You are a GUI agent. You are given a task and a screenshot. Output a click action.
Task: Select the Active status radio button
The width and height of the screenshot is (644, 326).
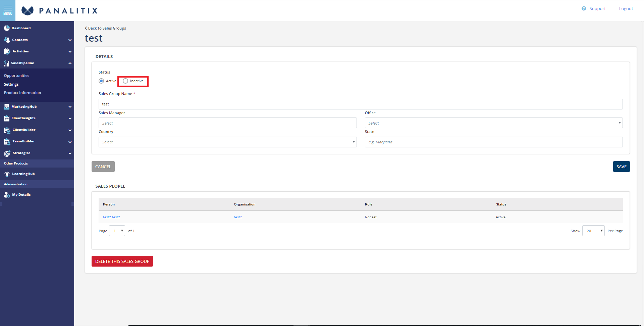(101, 81)
